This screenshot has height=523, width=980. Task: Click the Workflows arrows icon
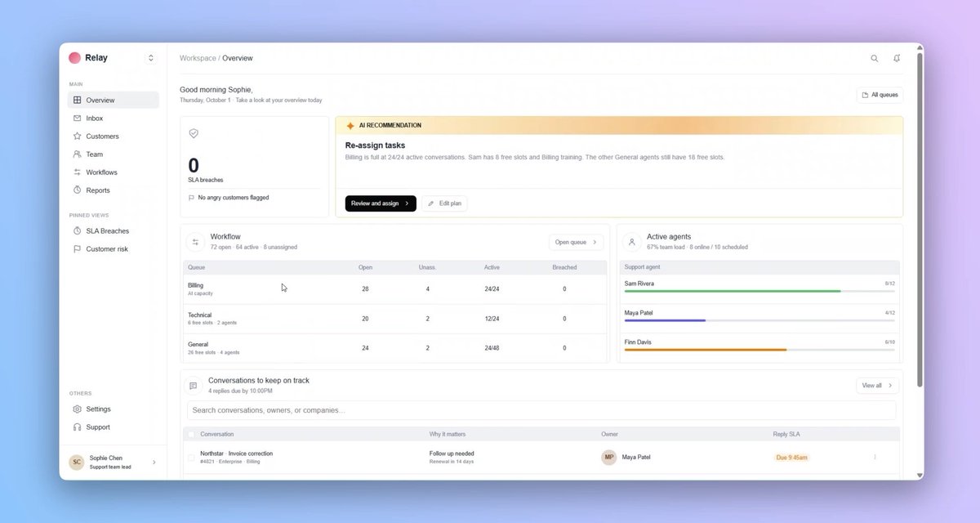point(77,172)
